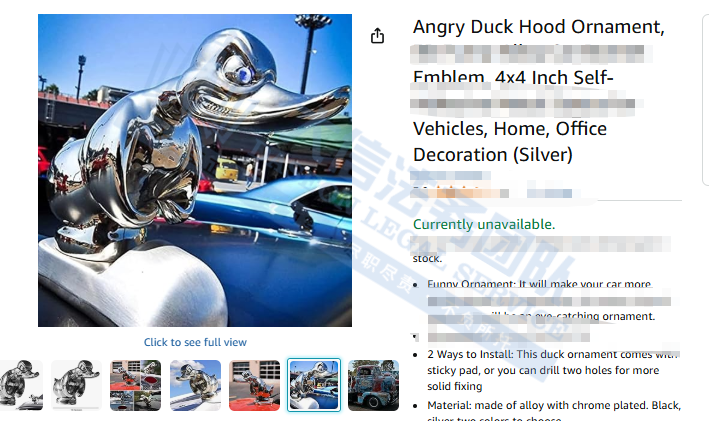Click the 'Vehicles, Home, Office' title line

click(x=510, y=129)
